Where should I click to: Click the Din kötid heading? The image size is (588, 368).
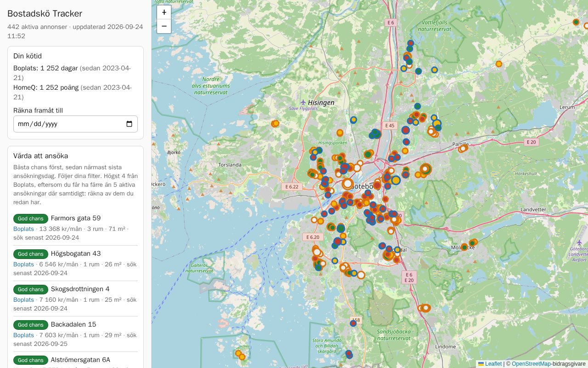[28, 56]
